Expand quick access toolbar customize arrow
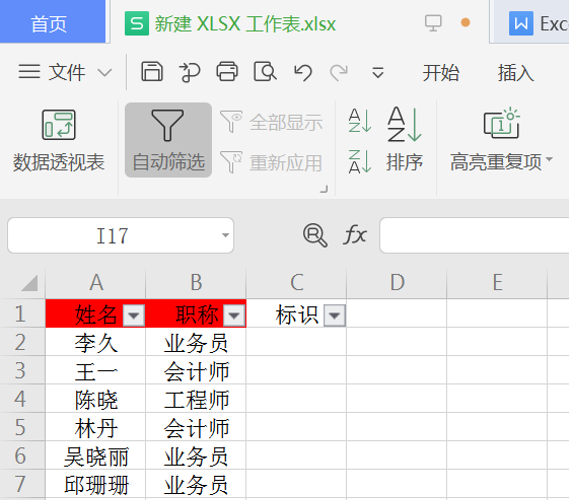 [378, 72]
